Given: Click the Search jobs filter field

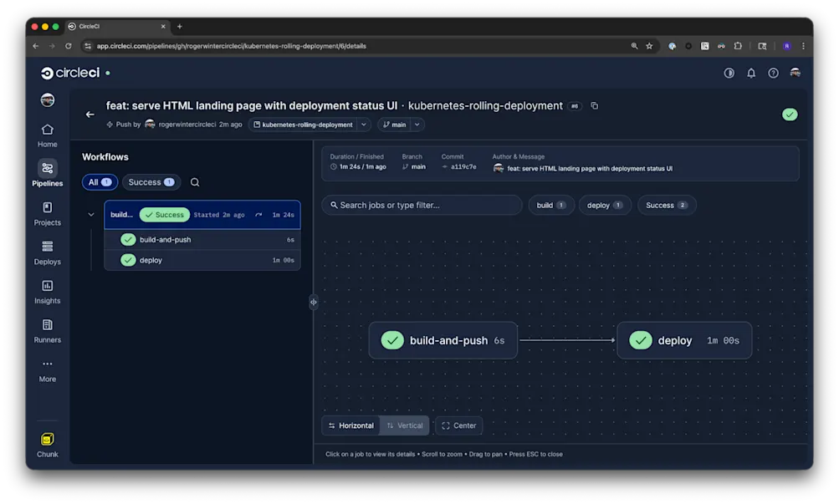Looking at the screenshot, I should (422, 206).
